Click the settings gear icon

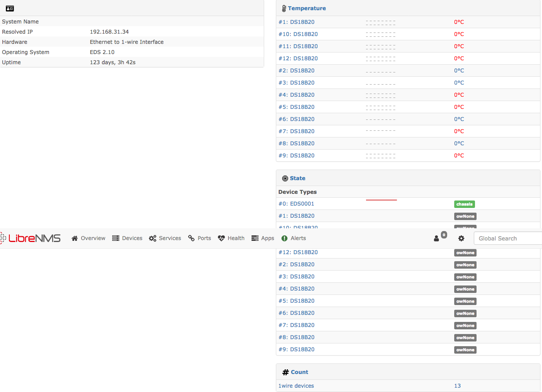461,238
